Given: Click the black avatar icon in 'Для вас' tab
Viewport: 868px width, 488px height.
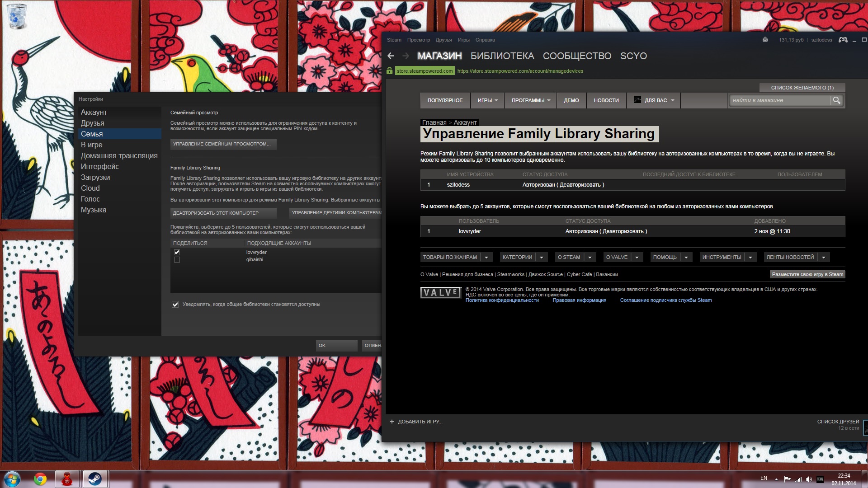Looking at the screenshot, I should pyautogui.click(x=637, y=100).
